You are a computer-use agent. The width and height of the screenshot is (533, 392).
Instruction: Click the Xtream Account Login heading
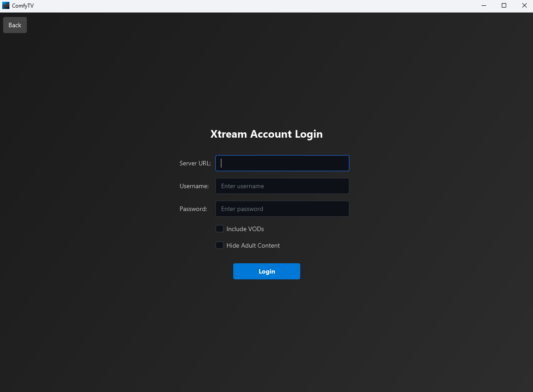pyautogui.click(x=266, y=134)
